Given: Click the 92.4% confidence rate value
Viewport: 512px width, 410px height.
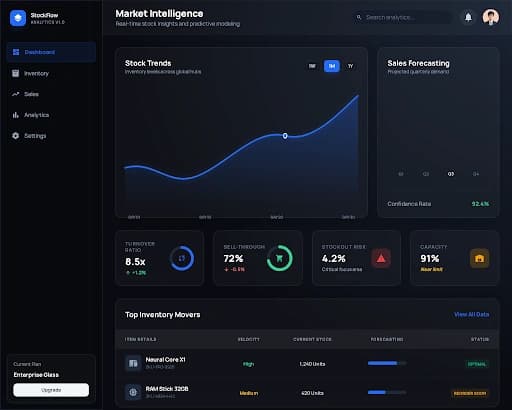Looking at the screenshot, I should pyautogui.click(x=480, y=204).
